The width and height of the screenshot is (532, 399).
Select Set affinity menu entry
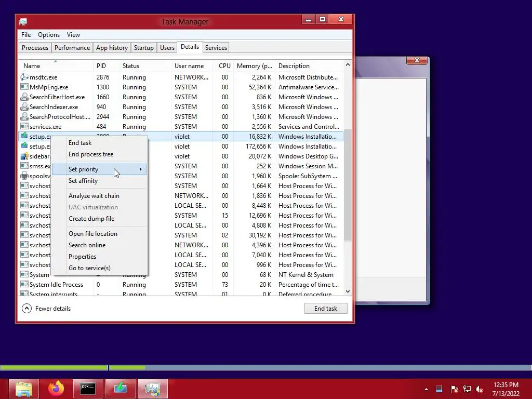(x=83, y=181)
